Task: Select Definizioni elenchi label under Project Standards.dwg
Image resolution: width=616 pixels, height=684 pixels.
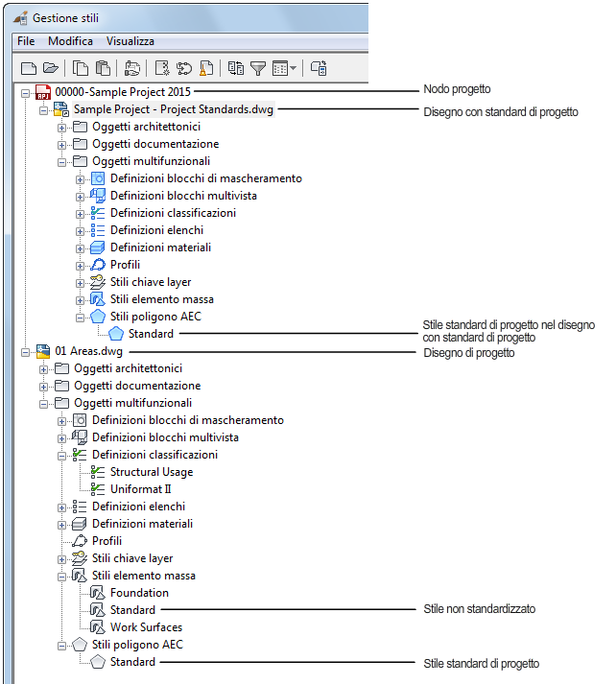Action: coord(157,230)
